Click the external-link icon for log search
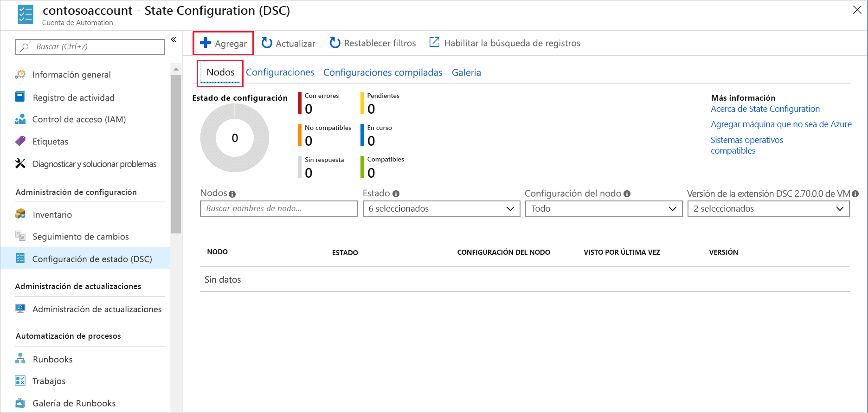 [434, 42]
